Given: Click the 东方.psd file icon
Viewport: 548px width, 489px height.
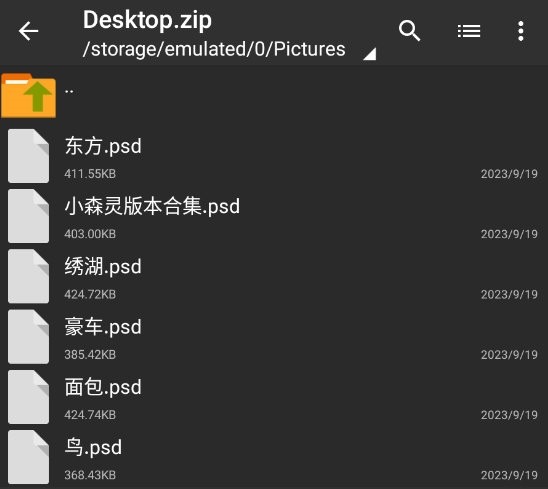Looking at the screenshot, I should pos(28,156).
